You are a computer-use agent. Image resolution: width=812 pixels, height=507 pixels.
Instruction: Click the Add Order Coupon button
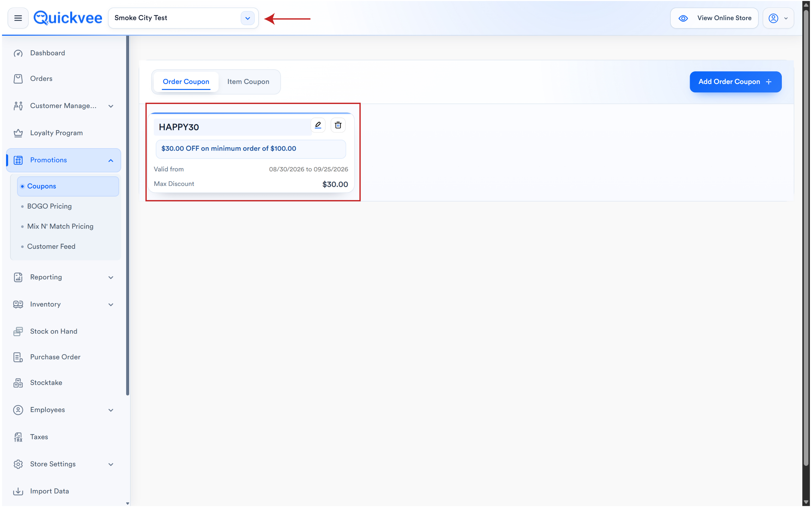pyautogui.click(x=735, y=82)
